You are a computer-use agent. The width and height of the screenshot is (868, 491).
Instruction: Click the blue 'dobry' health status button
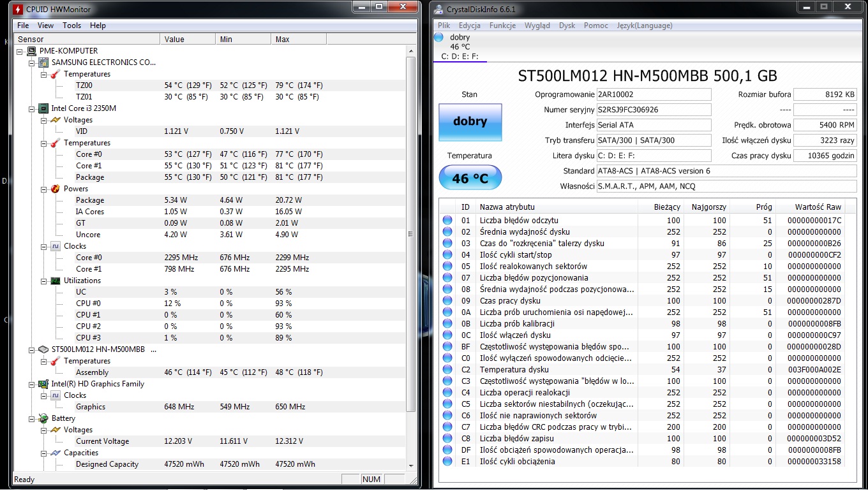click(x=470, y=122)
